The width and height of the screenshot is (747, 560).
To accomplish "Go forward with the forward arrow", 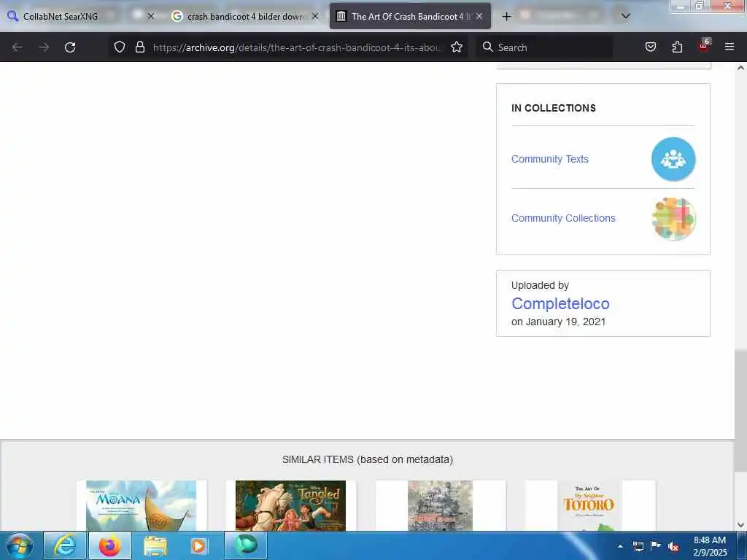I will click(44, 47).
